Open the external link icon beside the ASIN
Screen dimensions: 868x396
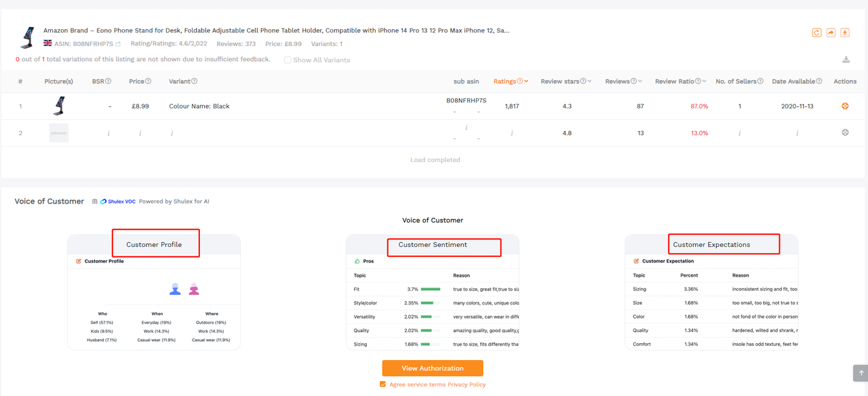(118, 44)
